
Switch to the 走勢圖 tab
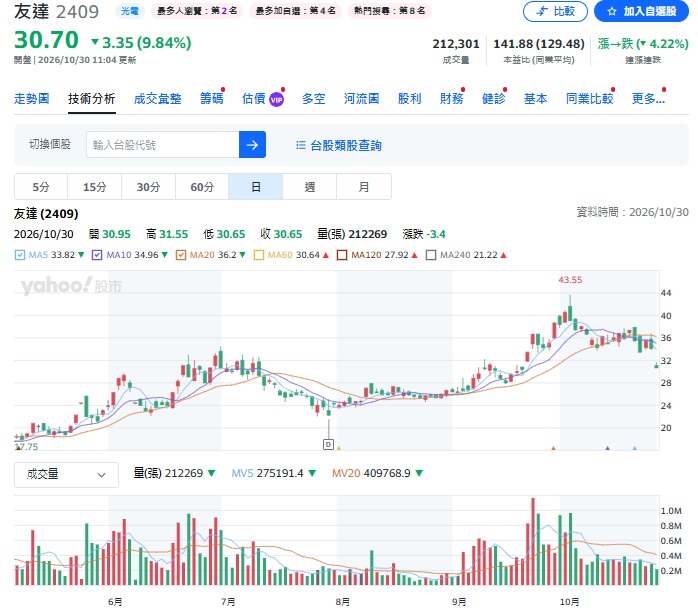(x=32, y=99)
